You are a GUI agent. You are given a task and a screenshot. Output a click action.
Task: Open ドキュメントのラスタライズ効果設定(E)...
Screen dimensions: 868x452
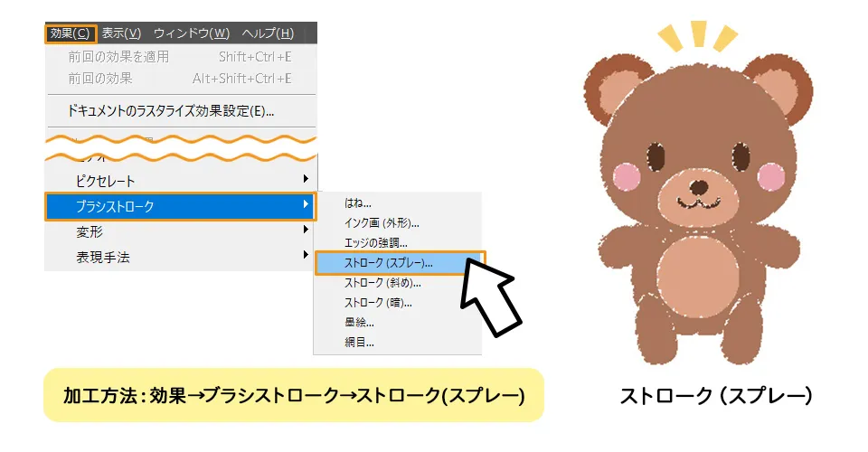pyautogui.click(x=181, y=111)
